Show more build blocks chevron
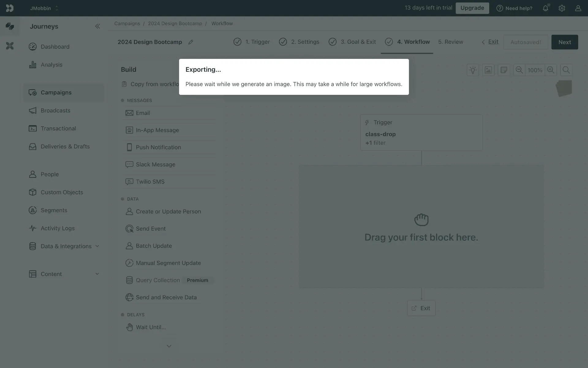This screenshot has width=588, height=368. (169, 346)
